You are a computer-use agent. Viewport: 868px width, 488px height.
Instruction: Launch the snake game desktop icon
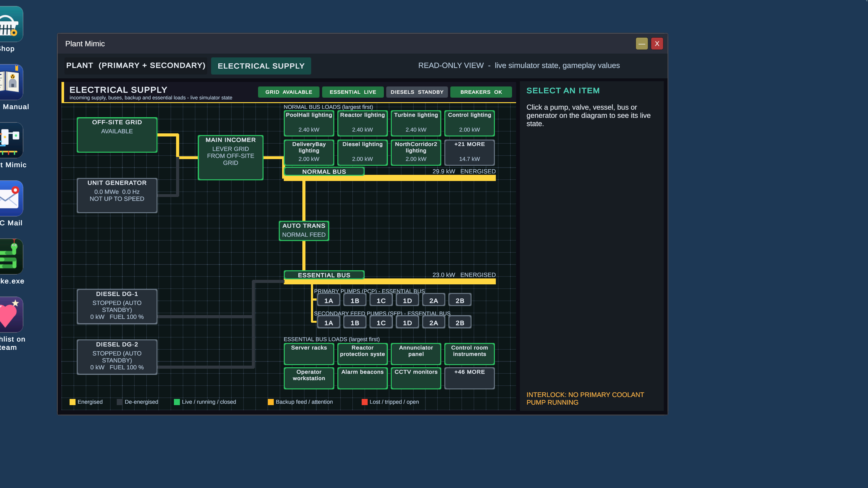click(11, 257)
